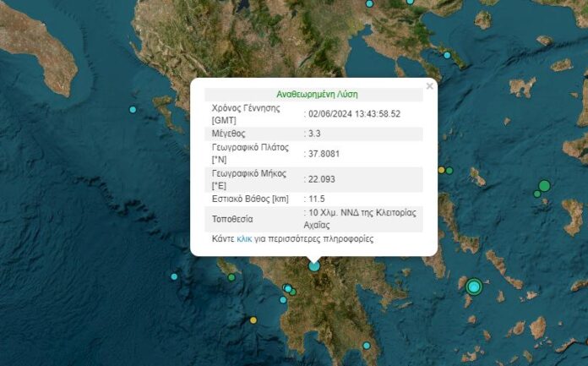Click the small green marker below the large green one
The image size is (588, 366).
click(536, 194)
